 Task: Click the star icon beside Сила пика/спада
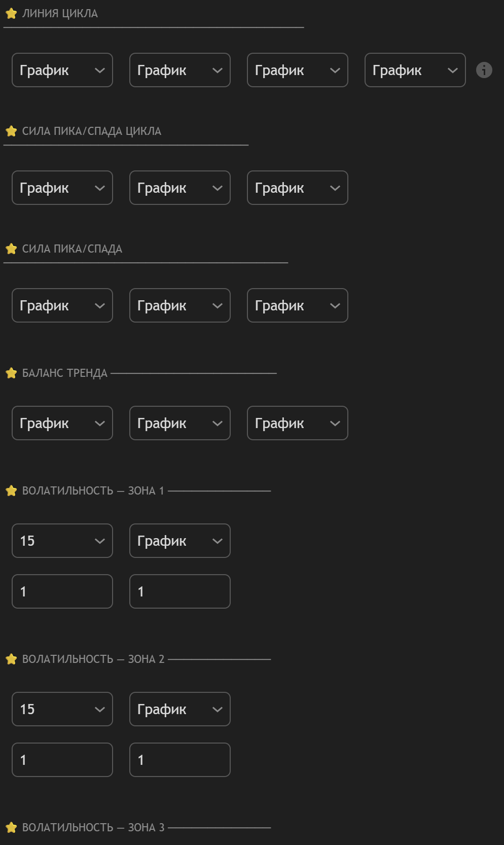tap(11, 249)
